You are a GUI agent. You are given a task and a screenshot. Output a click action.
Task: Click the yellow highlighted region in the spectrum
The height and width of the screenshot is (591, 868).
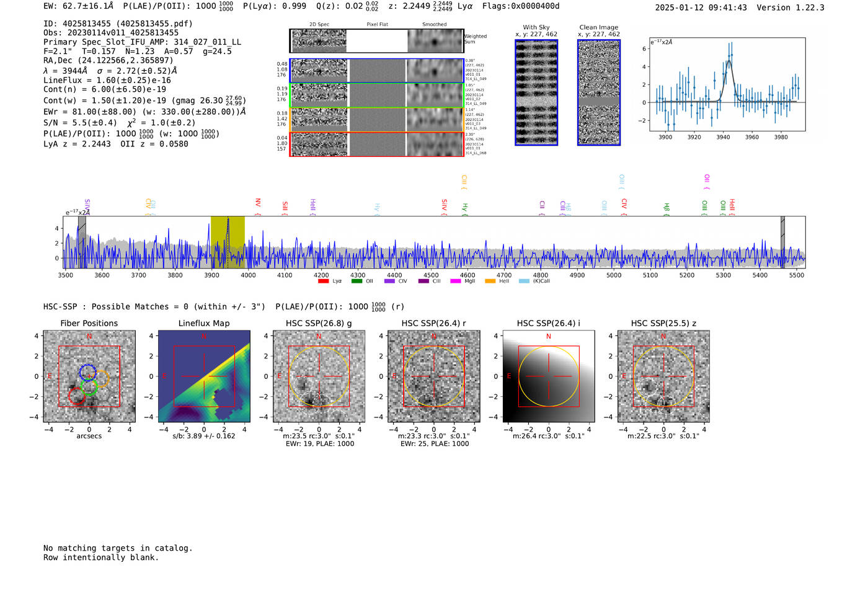coord(228,242)
